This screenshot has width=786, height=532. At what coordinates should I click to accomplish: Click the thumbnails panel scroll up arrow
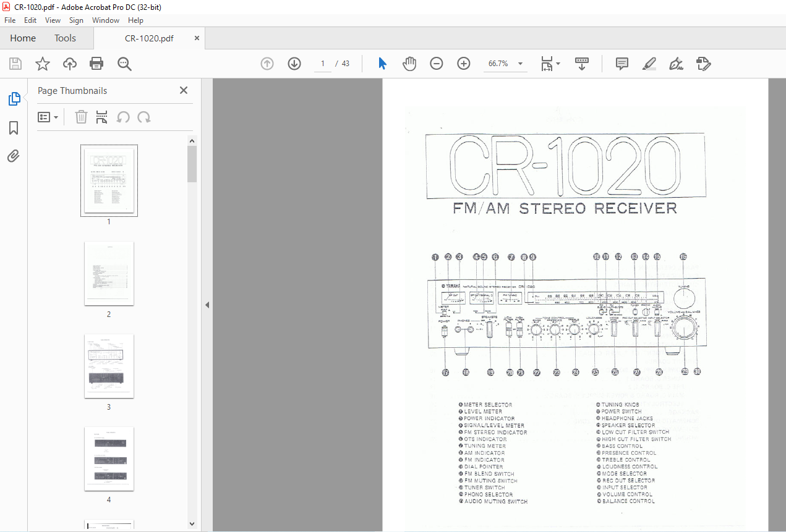tap(192, 140)
